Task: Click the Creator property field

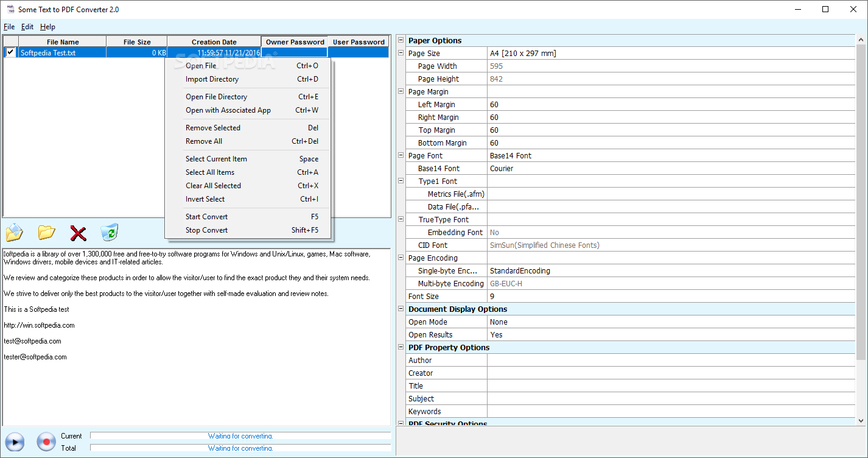Action: point(671,373)
